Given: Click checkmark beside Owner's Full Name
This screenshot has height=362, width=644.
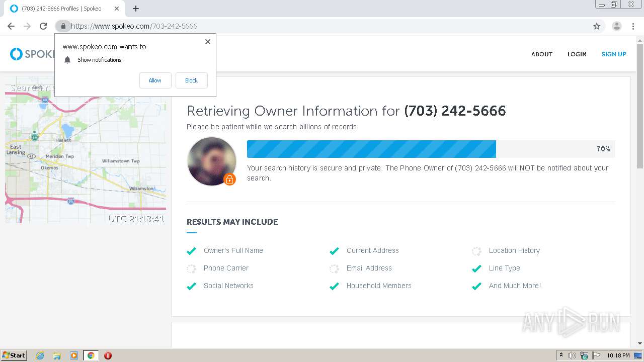Looking at the screenshot, I should (x=191, y=251).
